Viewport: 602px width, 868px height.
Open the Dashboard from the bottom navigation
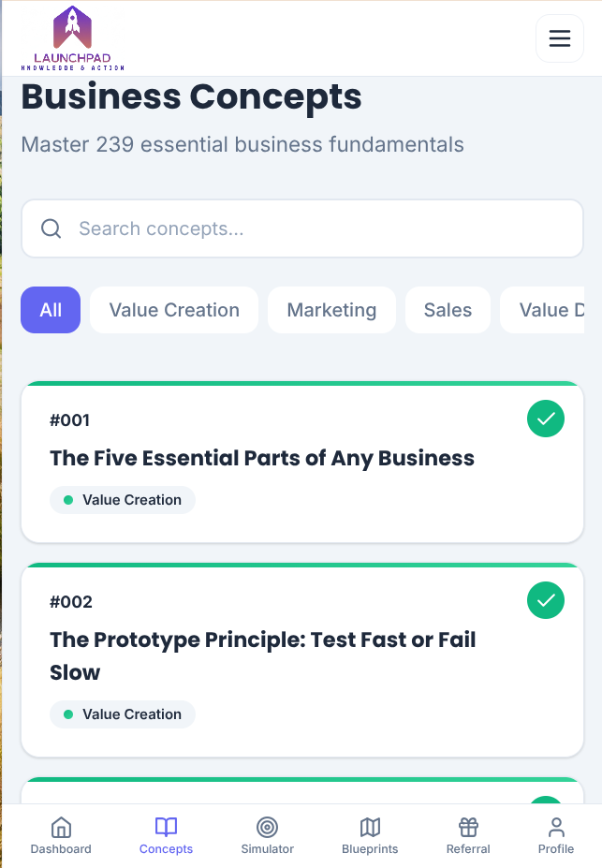60,833
